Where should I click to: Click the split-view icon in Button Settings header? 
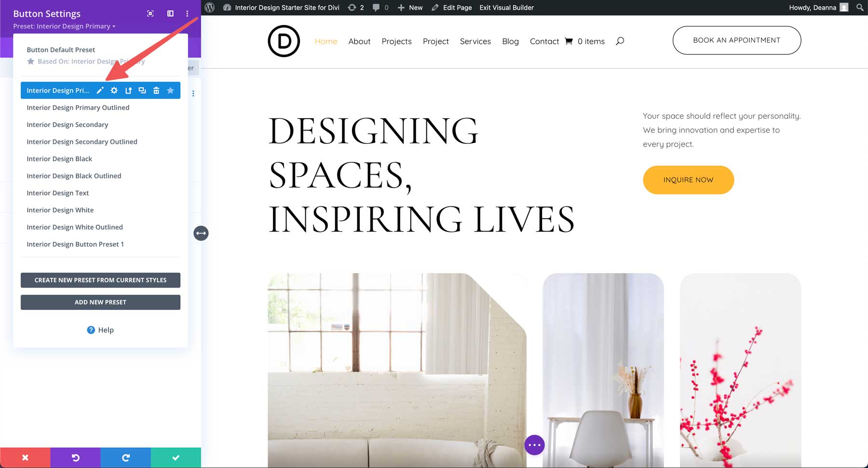click(170, 14)
